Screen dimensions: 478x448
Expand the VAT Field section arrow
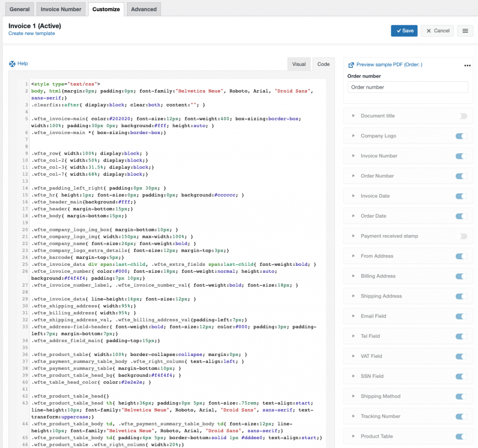[x=353, y=356]
